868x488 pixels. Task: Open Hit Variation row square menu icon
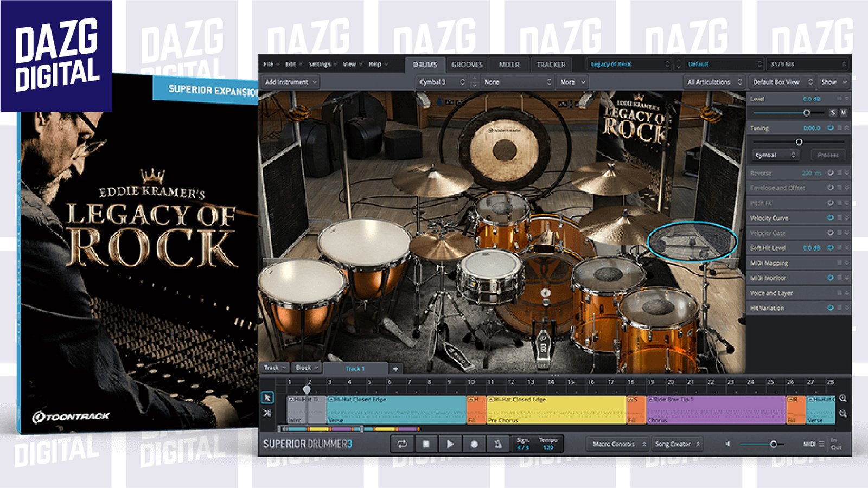point(839,307)
